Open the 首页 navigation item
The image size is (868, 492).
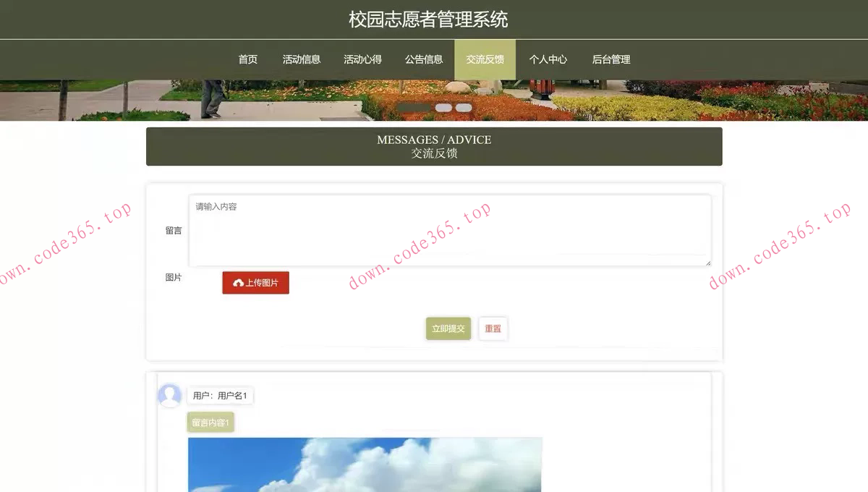(x=247, y=60)
